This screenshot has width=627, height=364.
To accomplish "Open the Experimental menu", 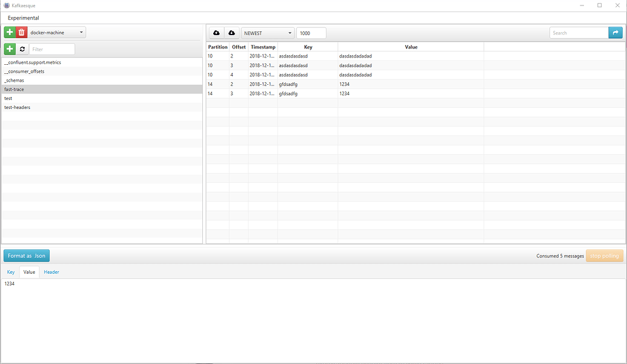I will [x=23, y=18].
